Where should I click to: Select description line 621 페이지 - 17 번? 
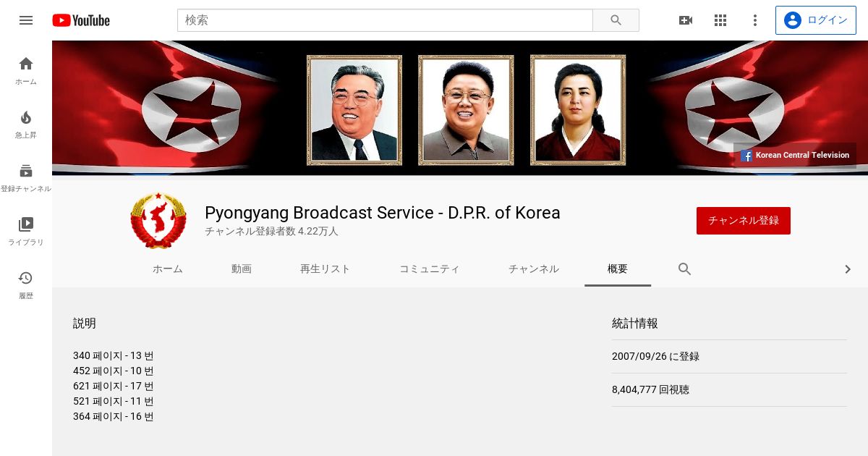tap(114, 387)
